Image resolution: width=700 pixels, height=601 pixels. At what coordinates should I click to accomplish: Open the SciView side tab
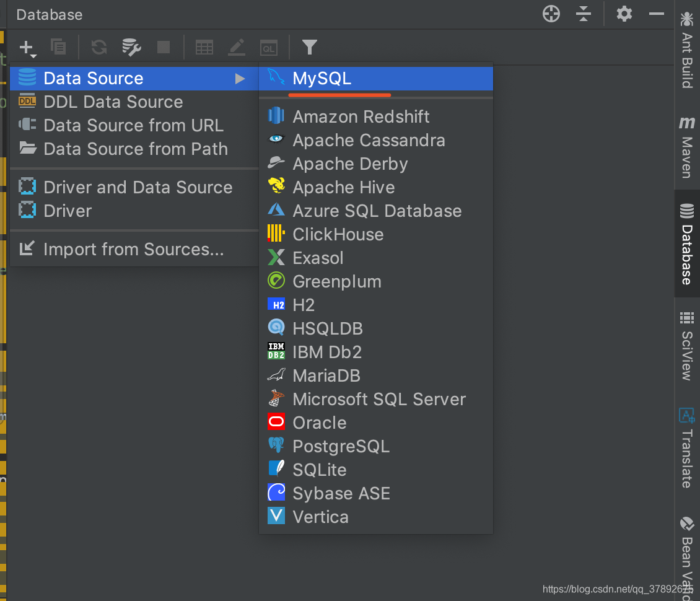pos(687,346)
